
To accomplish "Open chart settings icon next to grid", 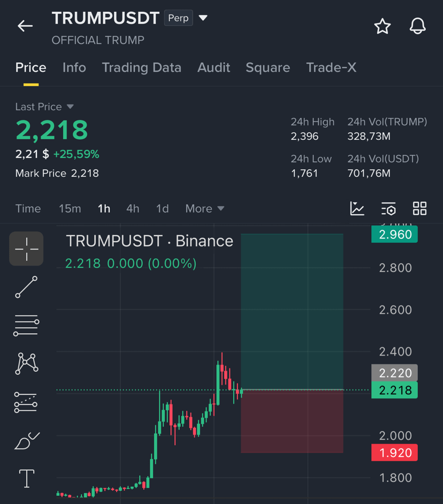I will click(388, 208).
